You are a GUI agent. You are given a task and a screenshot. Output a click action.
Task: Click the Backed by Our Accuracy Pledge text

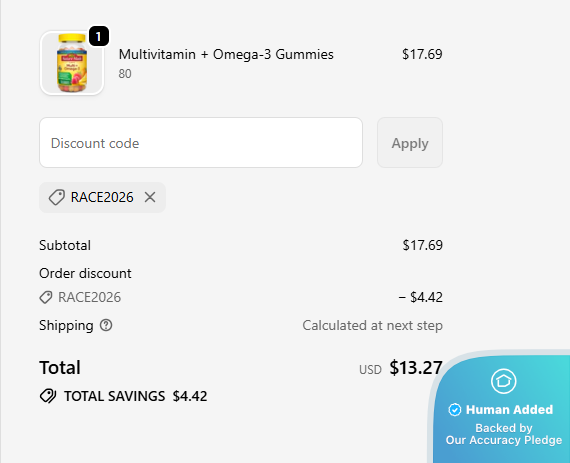[x=504, y=434]
